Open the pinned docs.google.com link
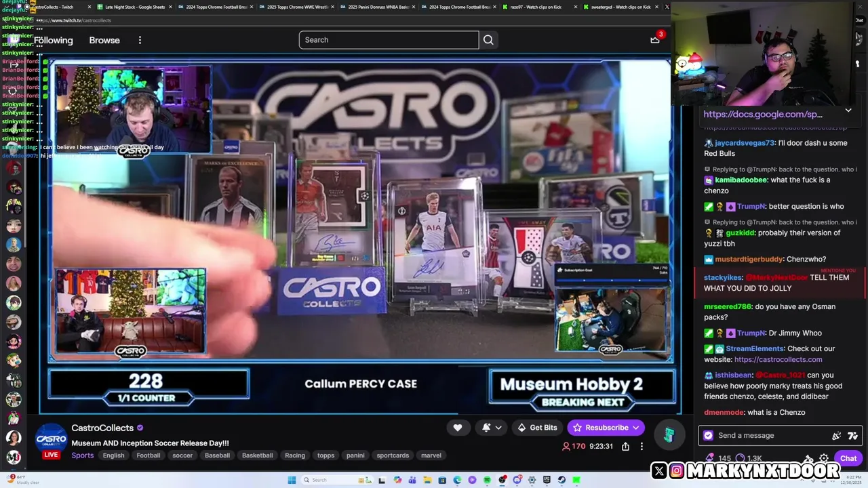868x488 pixels. click(763, 115)
